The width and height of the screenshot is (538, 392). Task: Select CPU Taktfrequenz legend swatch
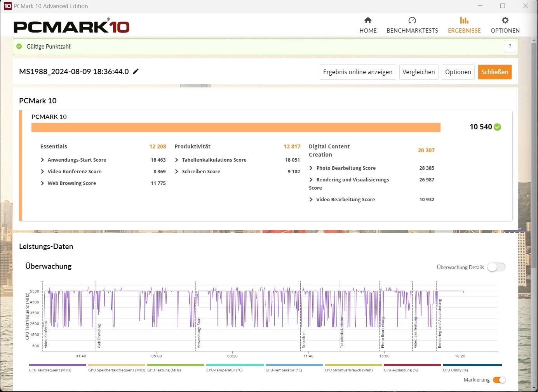click(57, 365)
